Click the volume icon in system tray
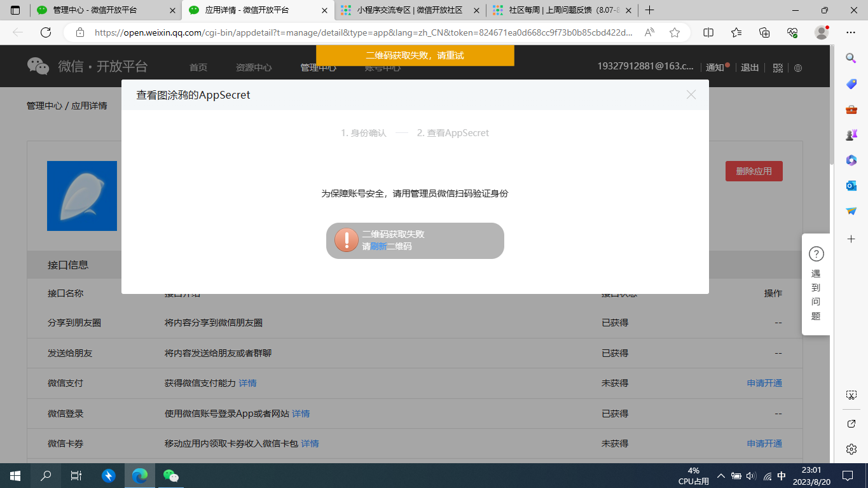Image resolution: width=868 pixels, height=488 pixels. pos(750,475)
